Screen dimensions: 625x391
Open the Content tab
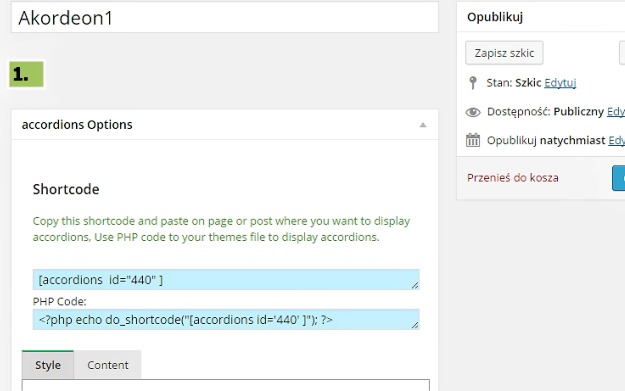click(108, 365)
